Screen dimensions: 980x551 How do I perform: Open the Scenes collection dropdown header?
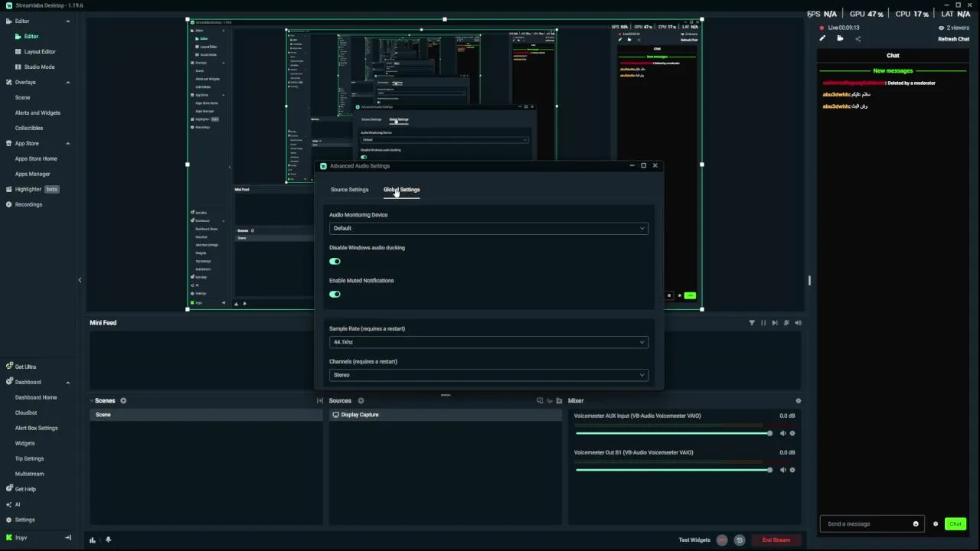coord(104,401)
